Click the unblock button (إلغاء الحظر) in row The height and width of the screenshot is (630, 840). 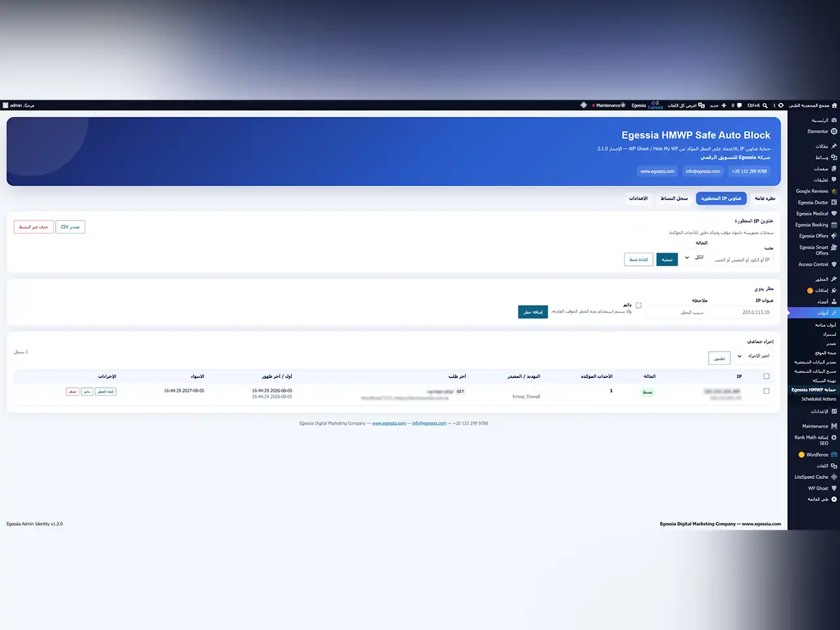click(106, 392)
